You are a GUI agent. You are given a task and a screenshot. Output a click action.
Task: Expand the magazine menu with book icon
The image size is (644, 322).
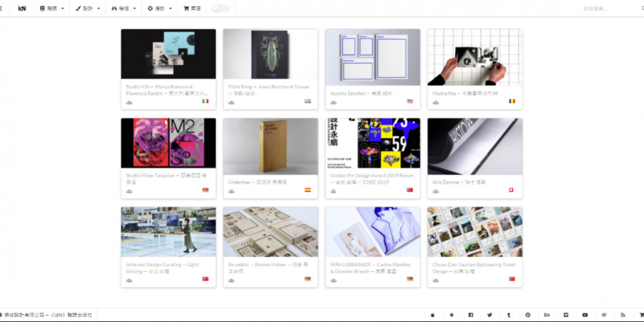[52, 8]
